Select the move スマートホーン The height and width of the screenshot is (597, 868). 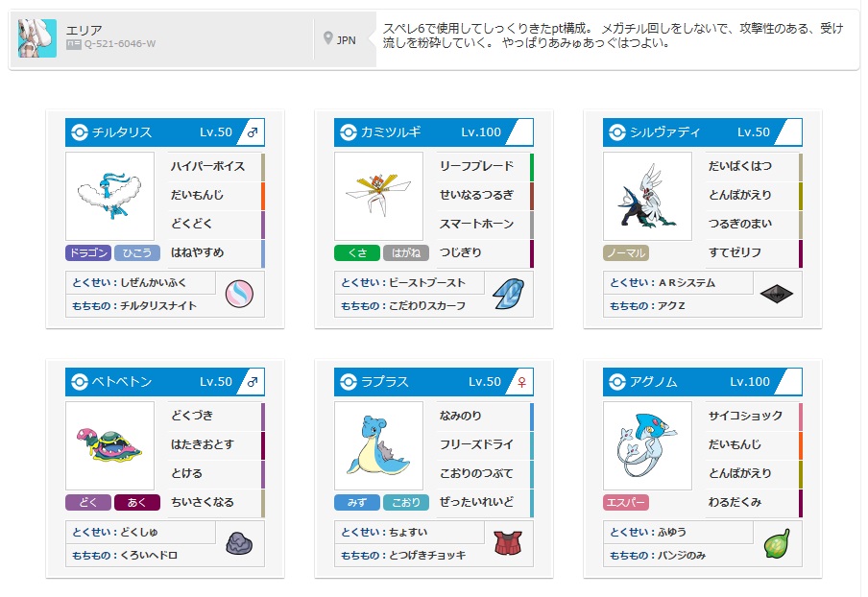coord(485,224)
